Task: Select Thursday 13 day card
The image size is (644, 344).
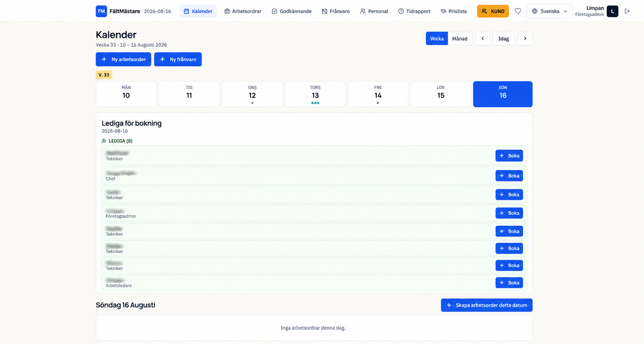Action: [315, 94]
